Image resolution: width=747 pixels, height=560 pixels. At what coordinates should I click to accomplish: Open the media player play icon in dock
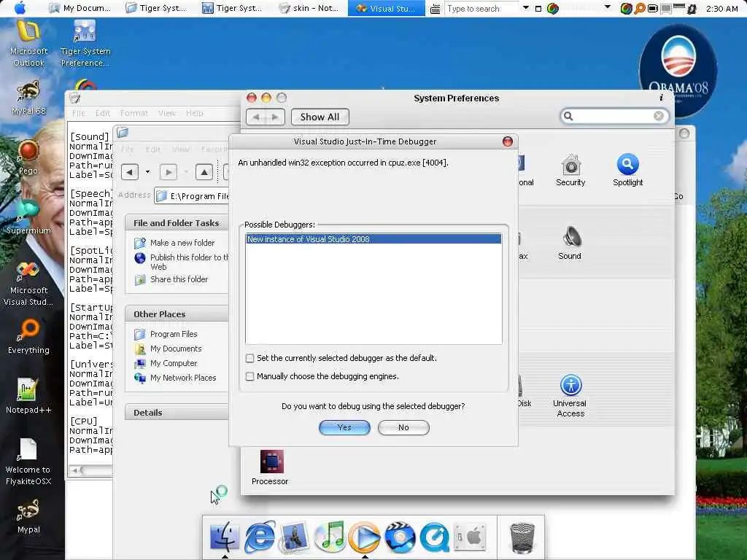(x=365, y=537)
